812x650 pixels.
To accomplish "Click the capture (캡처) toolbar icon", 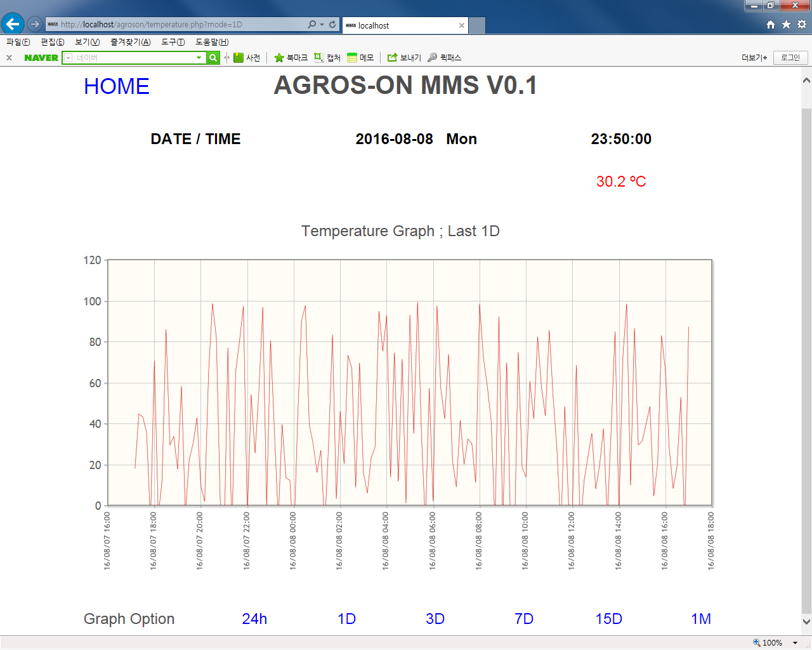I will (x=319, y=58).
